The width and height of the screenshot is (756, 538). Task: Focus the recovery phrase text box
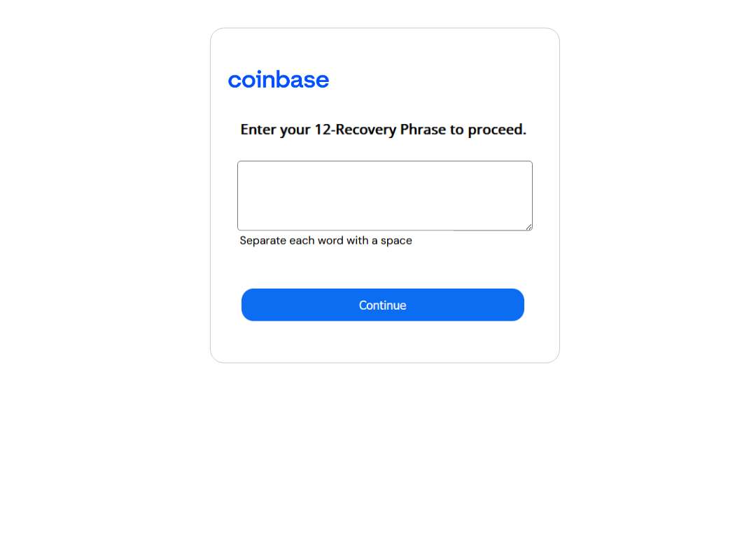[385, 196]
